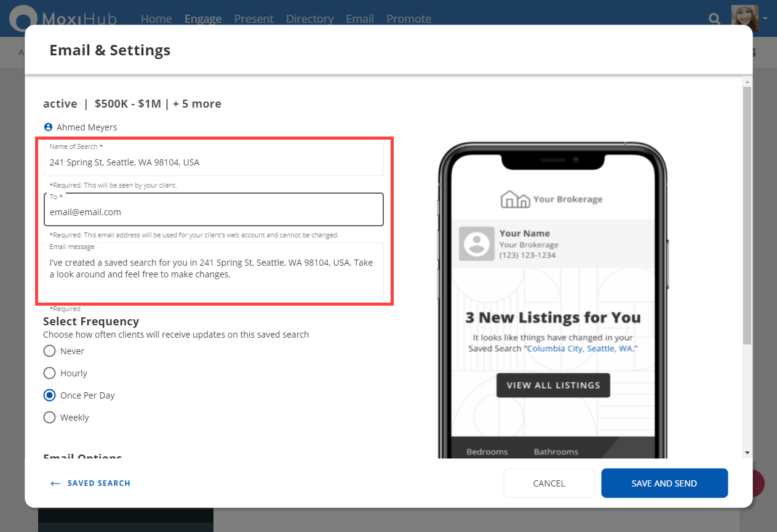Screen dimensions: 777x532
Task: Click the agent avatar placeholder in phone preview
Action: coord(476,243)
